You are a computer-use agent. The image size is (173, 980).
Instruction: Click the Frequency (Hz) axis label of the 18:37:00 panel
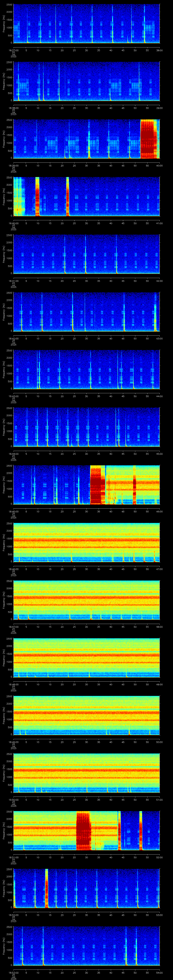coord(4,24)
